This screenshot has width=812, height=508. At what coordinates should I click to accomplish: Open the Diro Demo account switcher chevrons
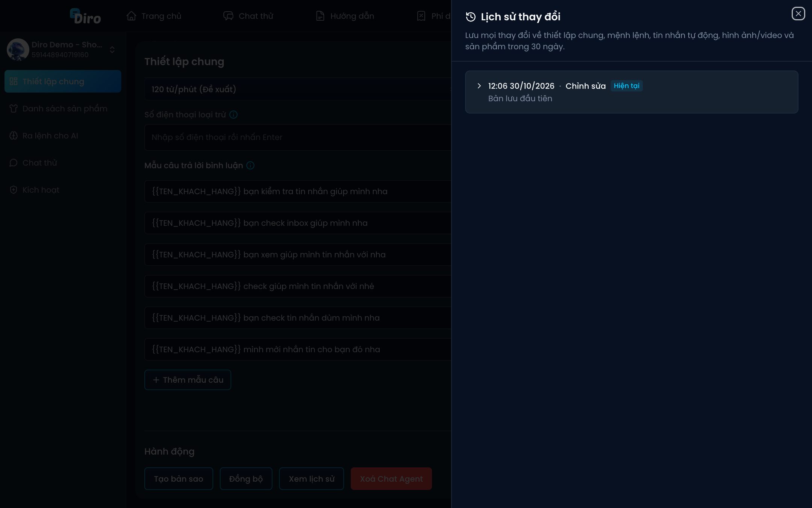112,50
